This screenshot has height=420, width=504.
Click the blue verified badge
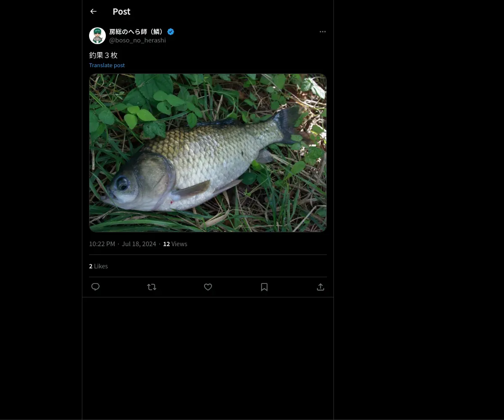pyautogui.click(x=171, y=32)
